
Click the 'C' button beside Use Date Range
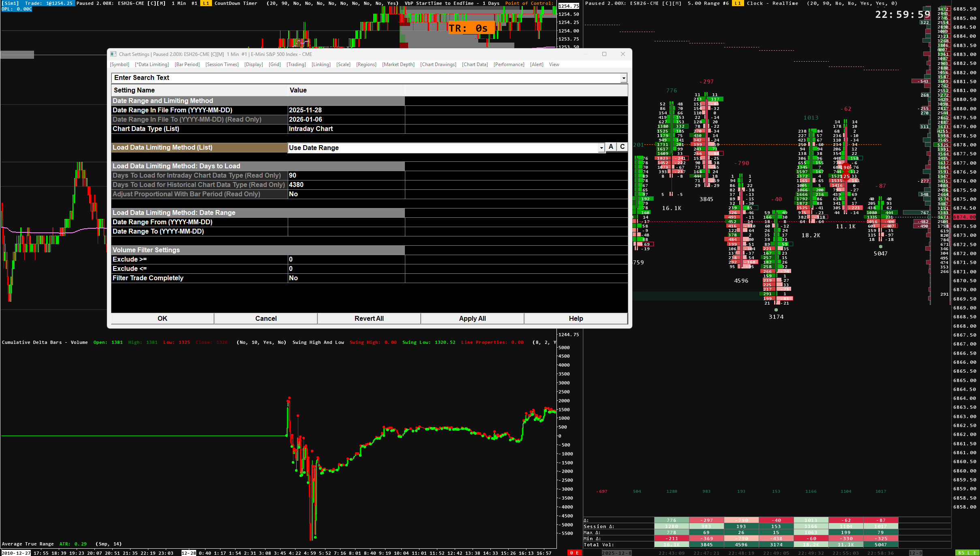(622, 147)
